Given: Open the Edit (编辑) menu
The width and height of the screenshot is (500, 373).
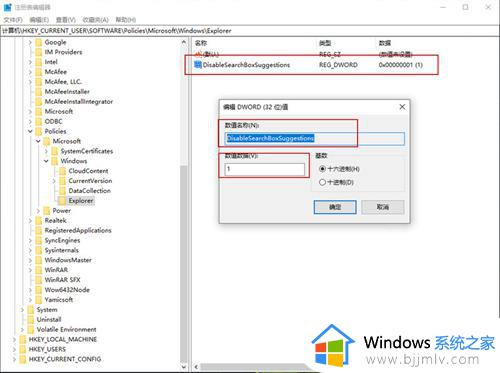Looking at the screenshot, I should [x=39, y=20].
